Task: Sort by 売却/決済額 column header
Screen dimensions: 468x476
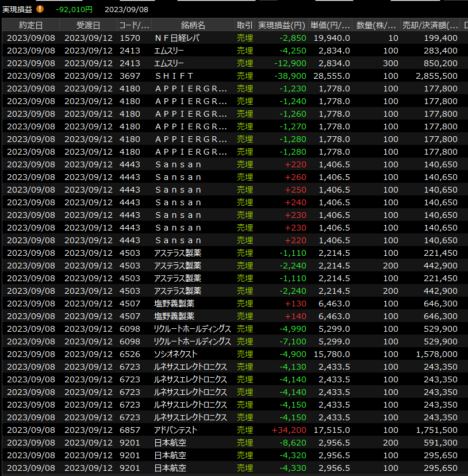Action: (431, 25)
